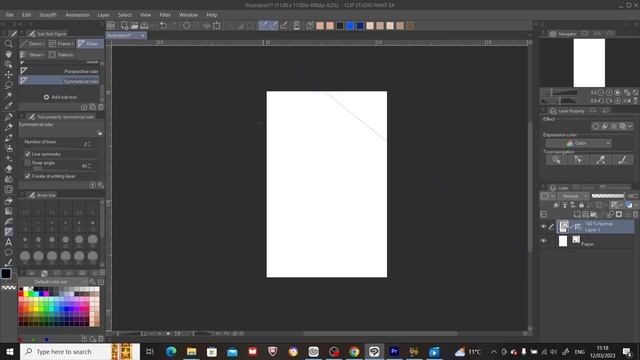This screenshot has height=360, width=640.
Task: Click the black foreground color square
Action: tap(6, 273)
